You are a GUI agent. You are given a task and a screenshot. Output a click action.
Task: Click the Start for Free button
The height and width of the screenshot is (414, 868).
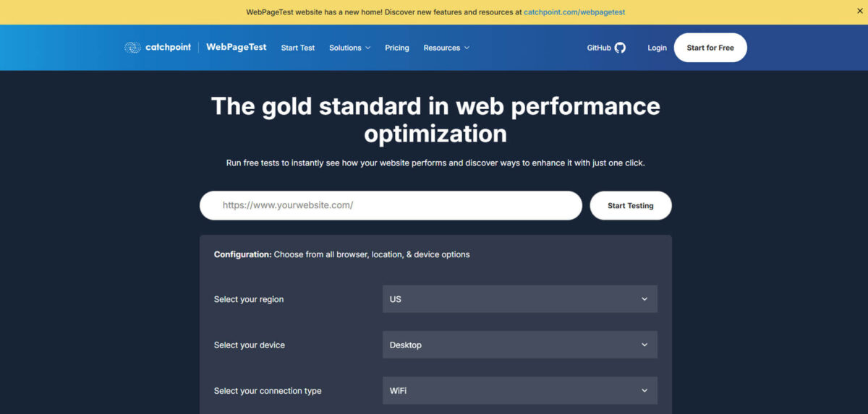710,48
